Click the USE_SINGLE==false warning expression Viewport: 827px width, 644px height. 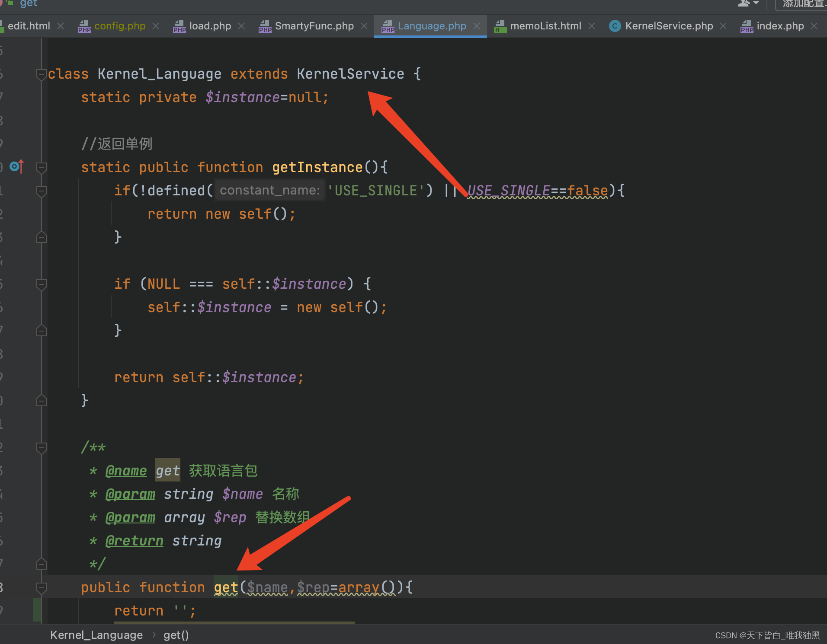pyautogui.click(x=538, y=191)
